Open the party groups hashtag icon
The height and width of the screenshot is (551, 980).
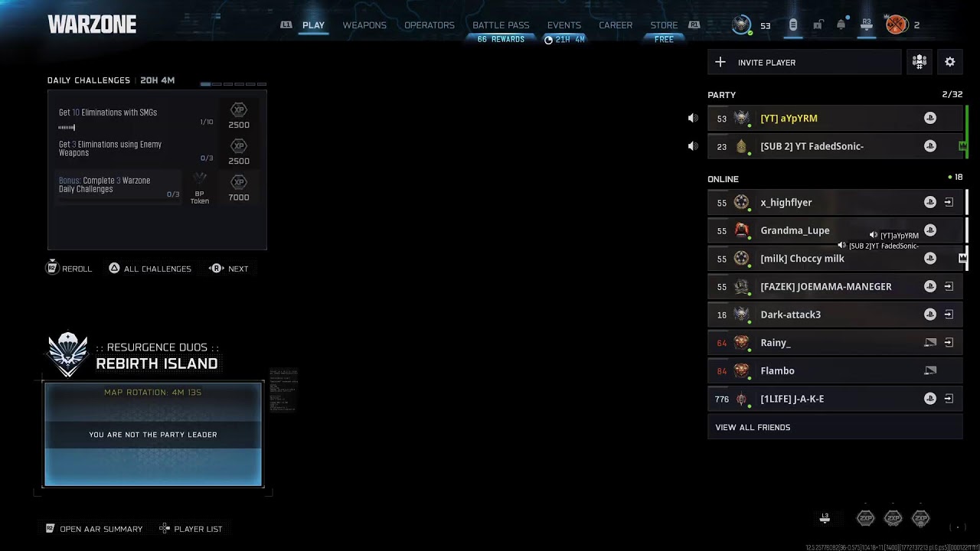(x=920, y=62)
